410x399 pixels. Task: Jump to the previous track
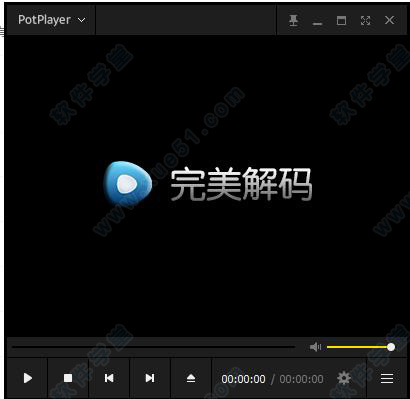tap(109, 378)
